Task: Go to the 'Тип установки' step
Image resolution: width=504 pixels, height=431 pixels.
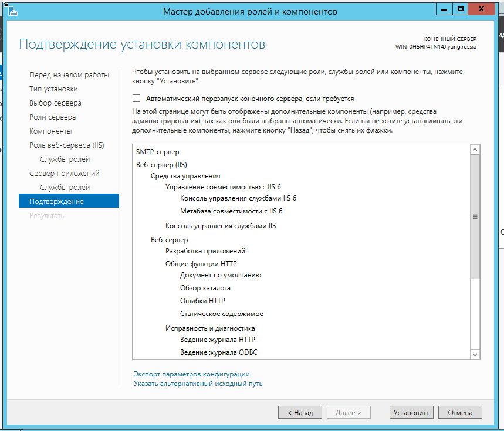Action: click(x=53, y=89)
